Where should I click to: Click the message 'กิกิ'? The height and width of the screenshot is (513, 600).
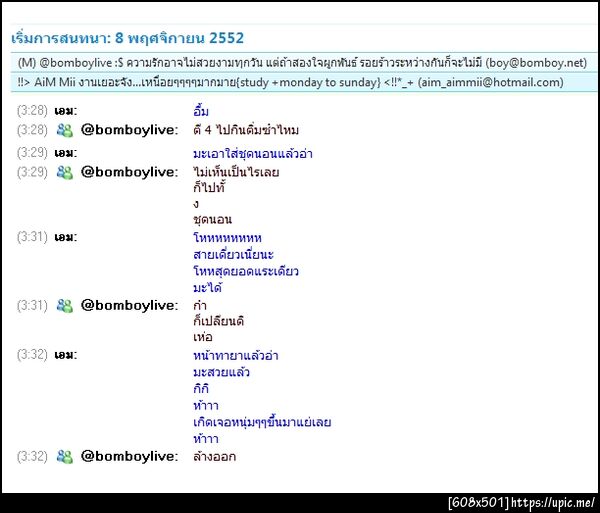pos(201,389)
